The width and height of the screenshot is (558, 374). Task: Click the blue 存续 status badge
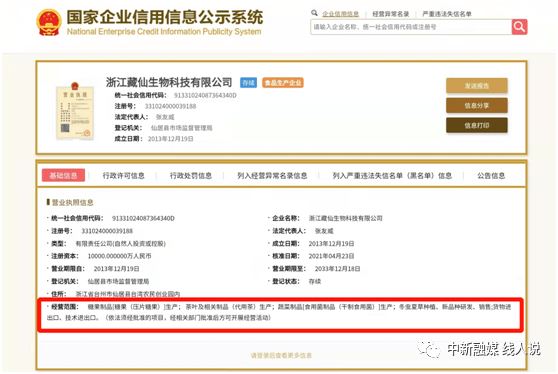coord(248,83)
